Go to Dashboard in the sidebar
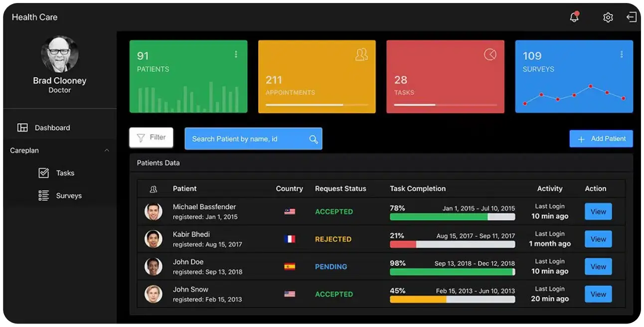Viewport: 644px width, 327px height. (52, 128)
